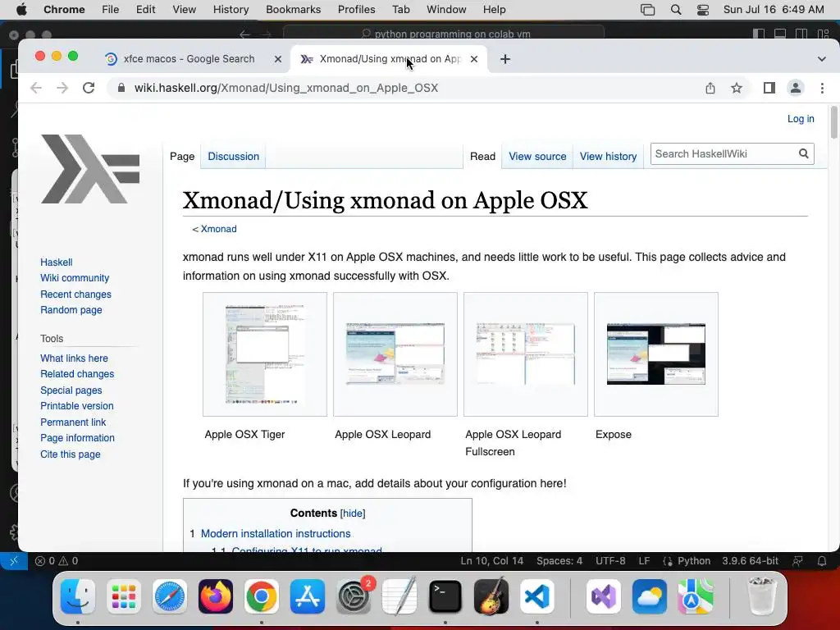
Task: Expand the Chrome tab search chevron
Action: pyautogui.click(x=822, y=59)
